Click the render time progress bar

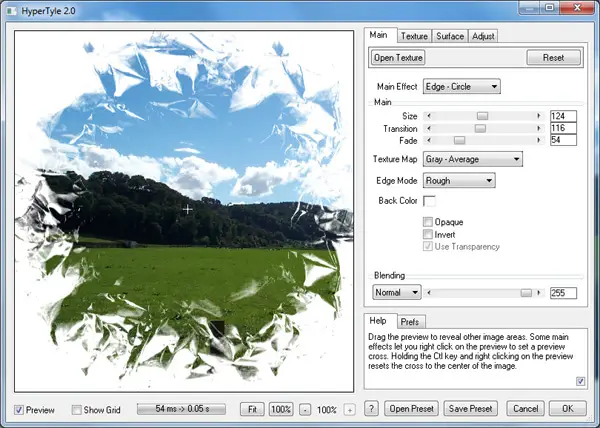click(181, 409)
